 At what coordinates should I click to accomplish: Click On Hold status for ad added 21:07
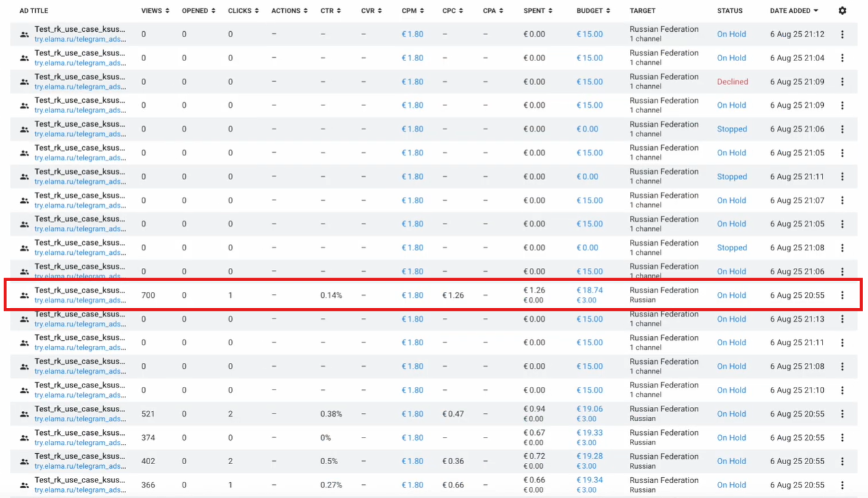point(731,200)
